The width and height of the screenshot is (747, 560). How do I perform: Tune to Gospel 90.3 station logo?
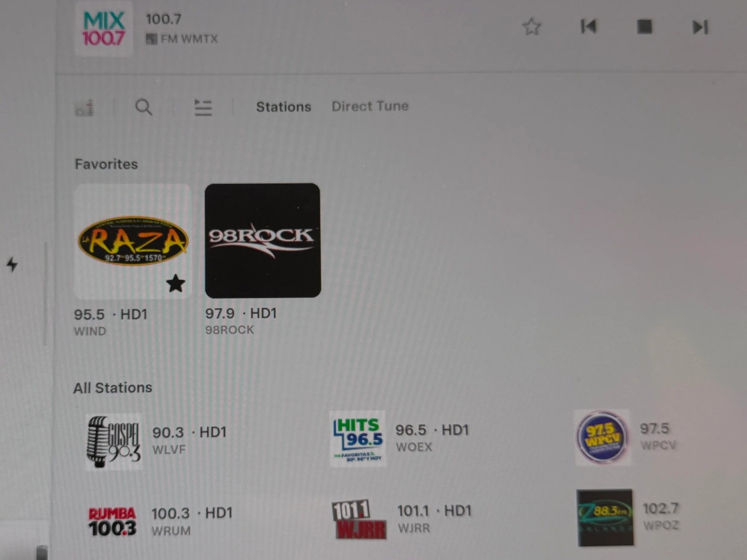(x=114, y=441)
